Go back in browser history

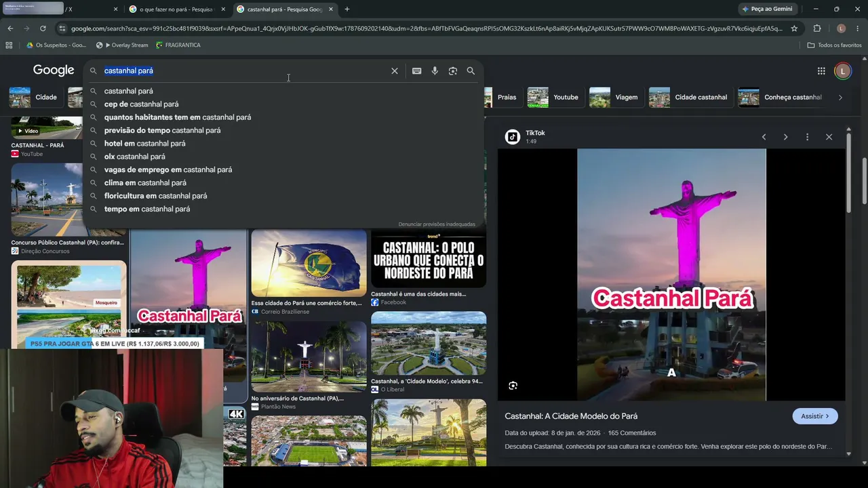click(10, 28)
